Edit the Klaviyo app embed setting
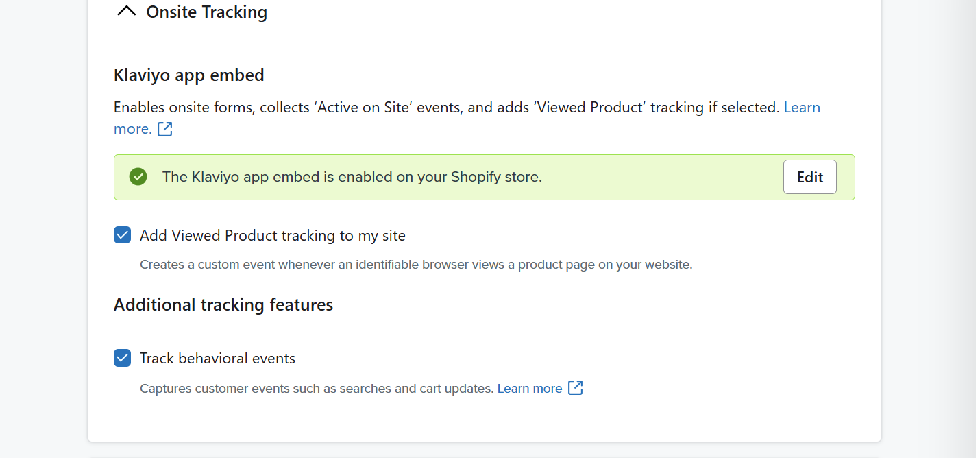 coord(809,177)
